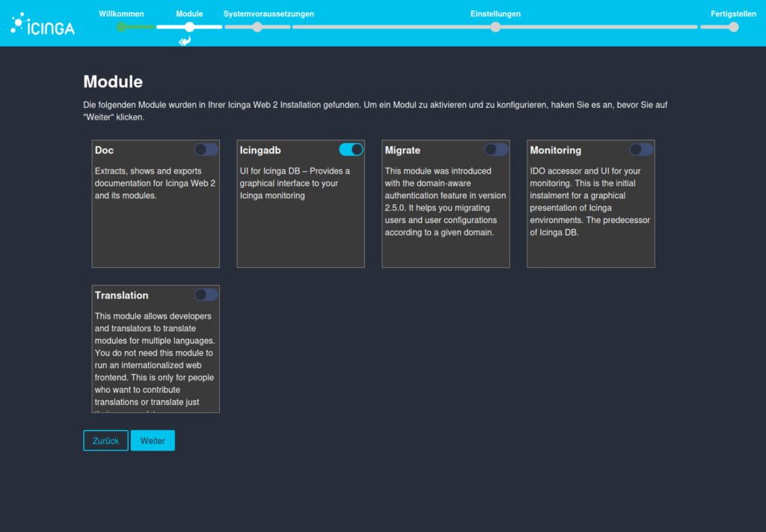Click the return arrow icon under Module
This screenshot has width=766, height=532.
pyautogui.click(x=185, y=41)
